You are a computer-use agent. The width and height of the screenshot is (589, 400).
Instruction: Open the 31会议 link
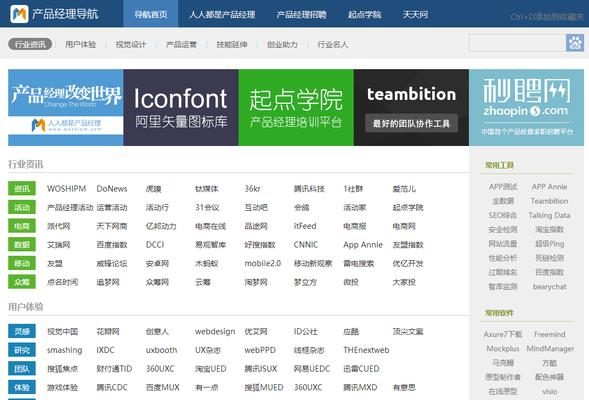[x=207, y=207]
